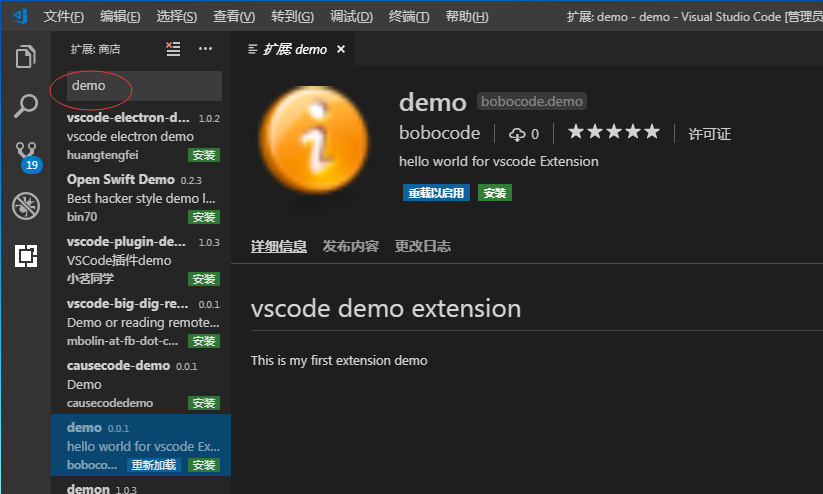Click the VS Code logo icon
The width and height of the screenshot is (823, 494).
point(20,16)
